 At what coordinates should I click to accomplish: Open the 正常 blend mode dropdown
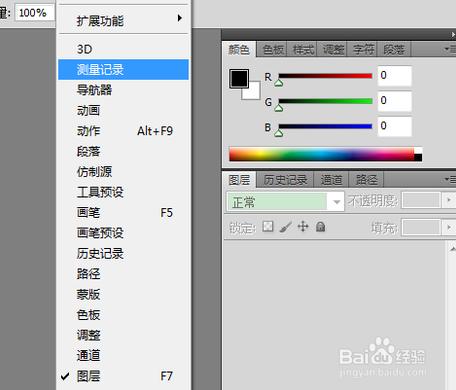tap(285, 201)
